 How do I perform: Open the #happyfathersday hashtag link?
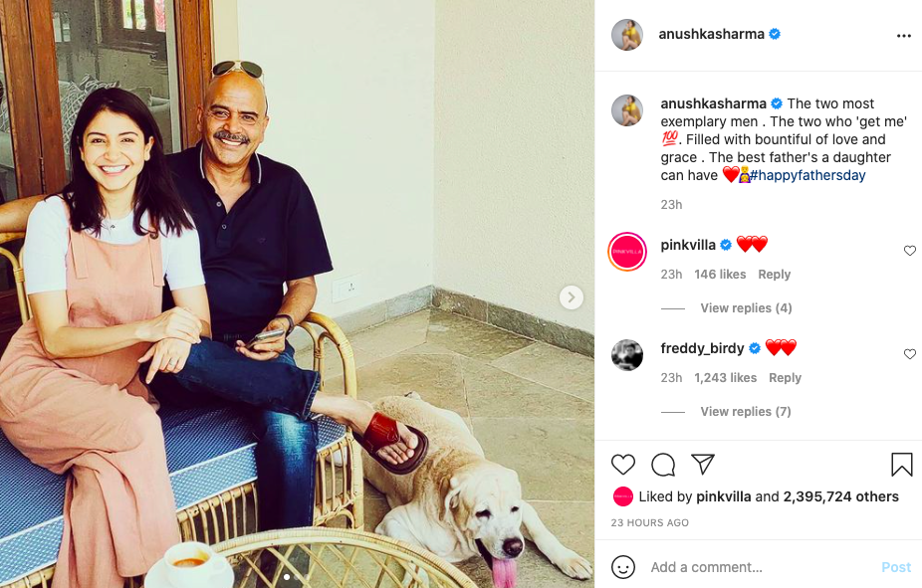[807, 175]
